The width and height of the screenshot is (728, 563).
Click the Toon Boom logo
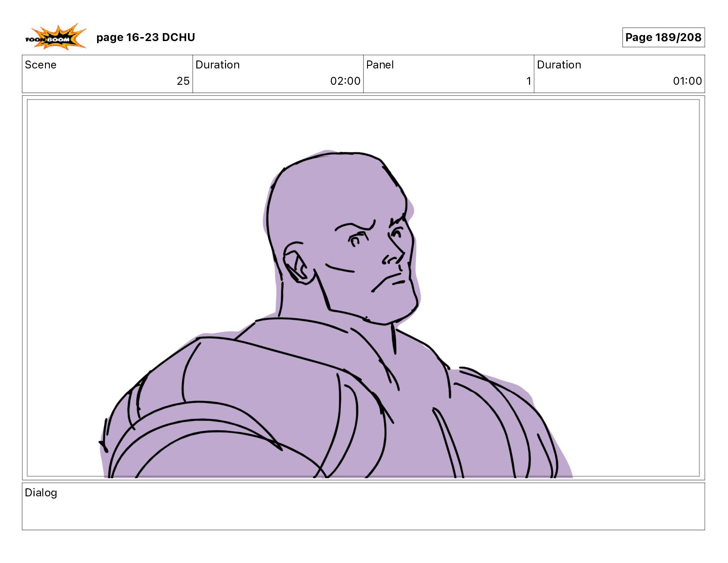click(x=56, y=37)
